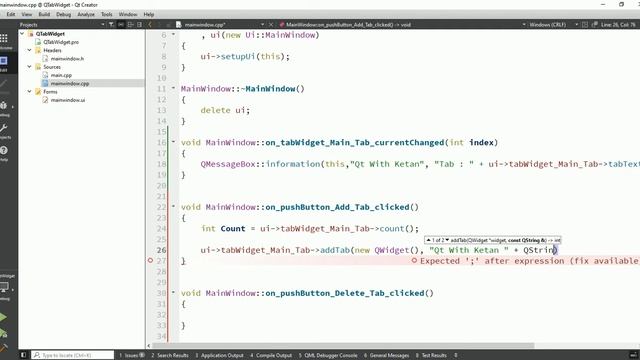Click the toolbar icon left of Line 26

click(x=595, y=24)
